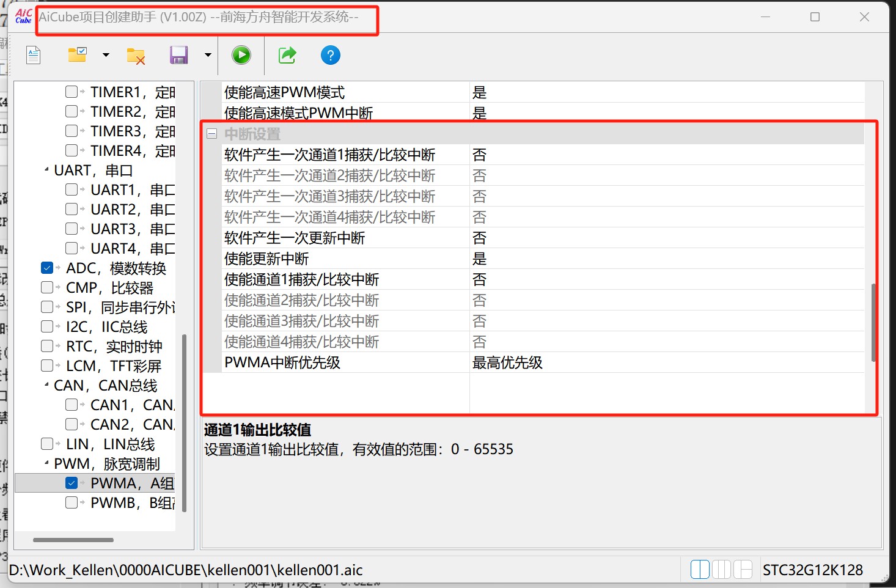Check the CAN1 module checkbox

coord(72,404)
